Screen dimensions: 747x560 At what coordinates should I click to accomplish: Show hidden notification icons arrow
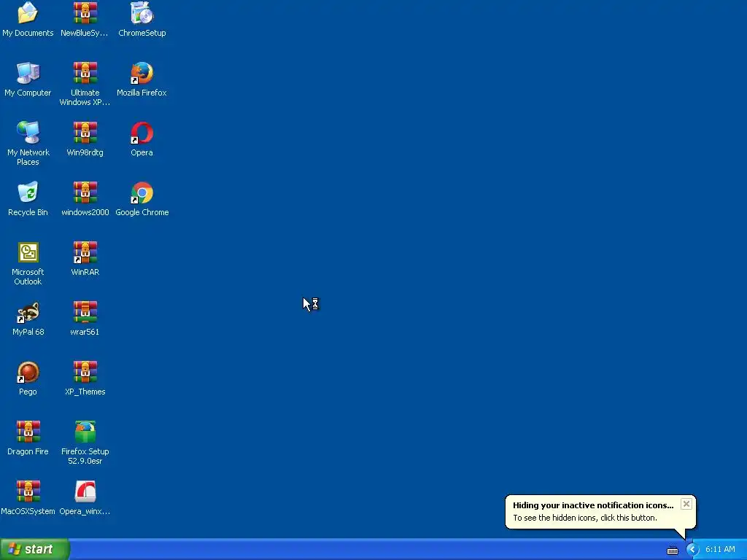(692, 550)
